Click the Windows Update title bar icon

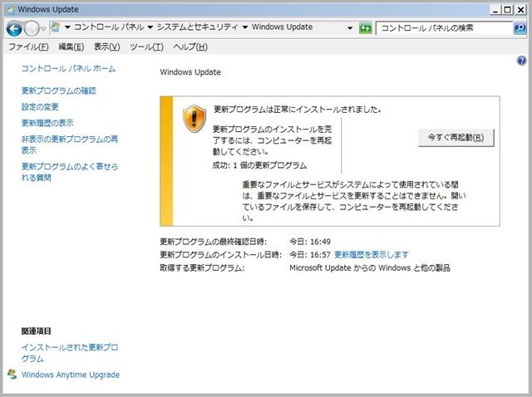11,9
